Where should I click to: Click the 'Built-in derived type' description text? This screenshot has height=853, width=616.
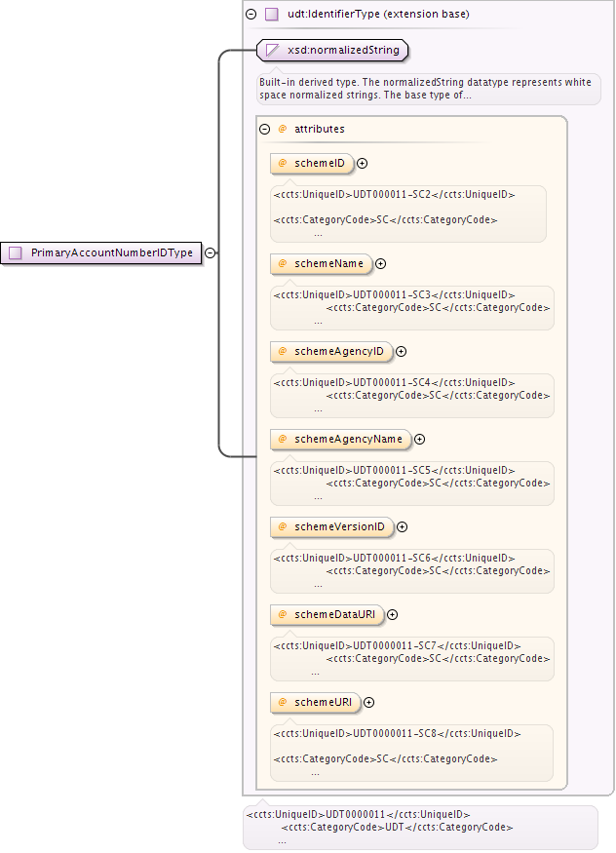coord(425,89)
